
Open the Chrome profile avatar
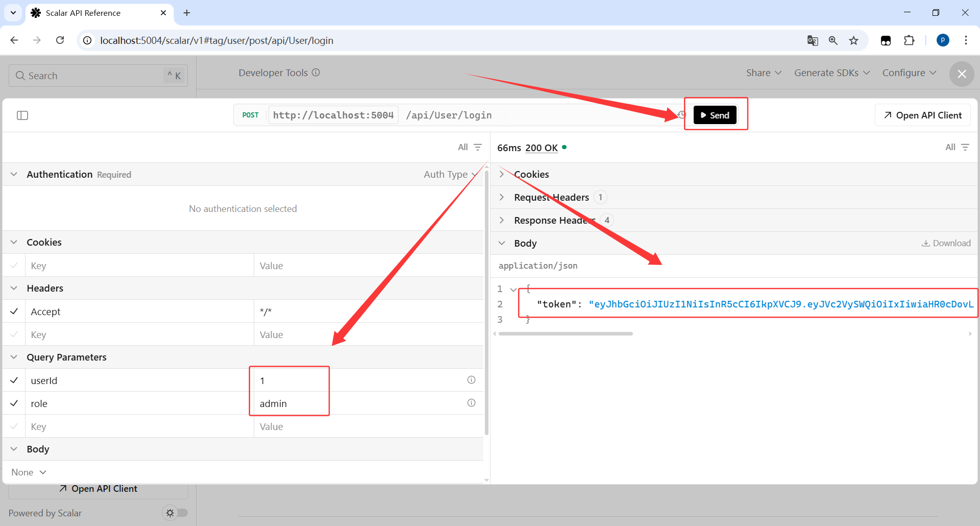(x=943, y=40)
